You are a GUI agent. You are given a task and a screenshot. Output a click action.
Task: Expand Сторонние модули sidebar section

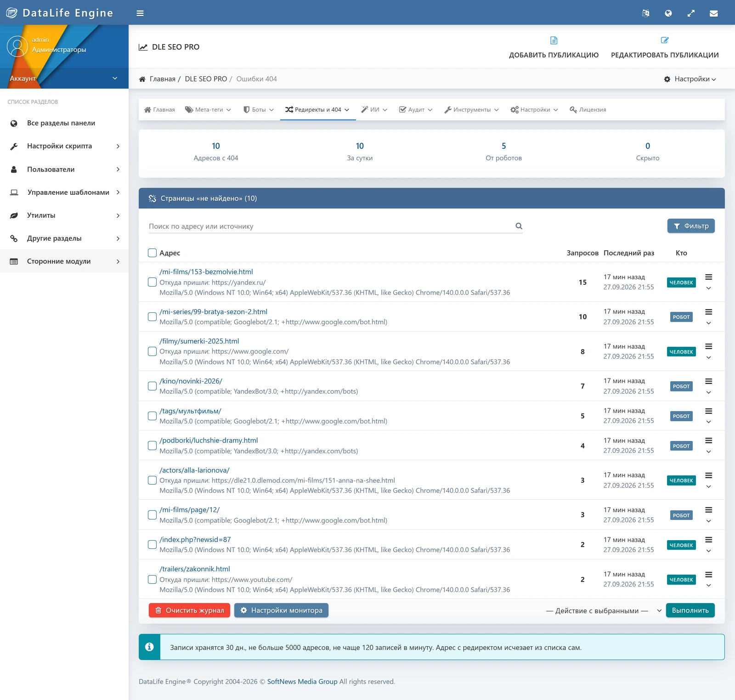64,261
